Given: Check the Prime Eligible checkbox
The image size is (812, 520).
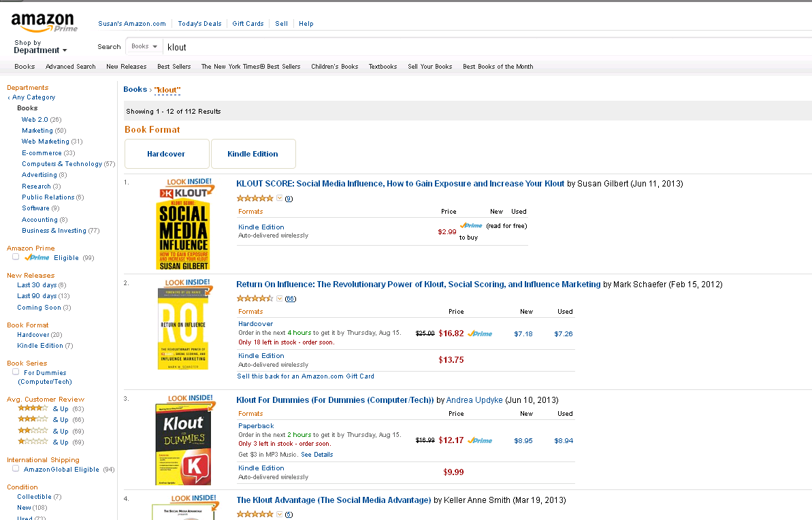Looking at the screenshot, I should 16,257.
